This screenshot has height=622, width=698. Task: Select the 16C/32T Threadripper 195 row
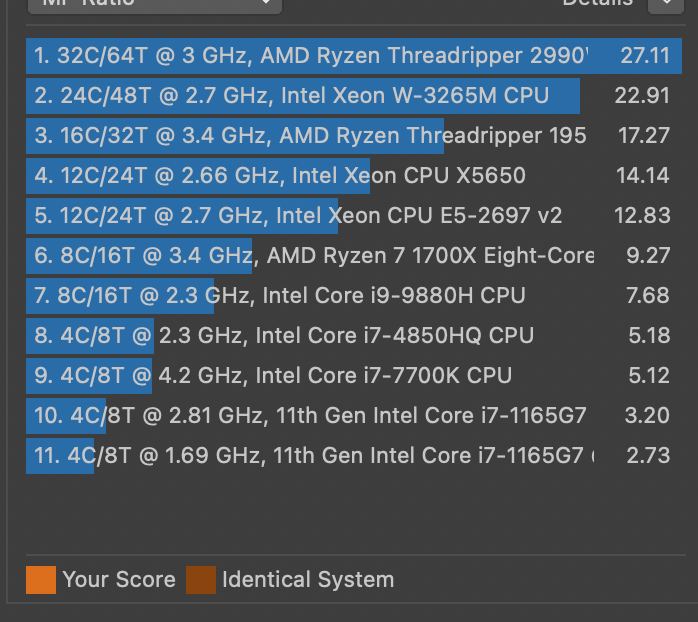354,136
